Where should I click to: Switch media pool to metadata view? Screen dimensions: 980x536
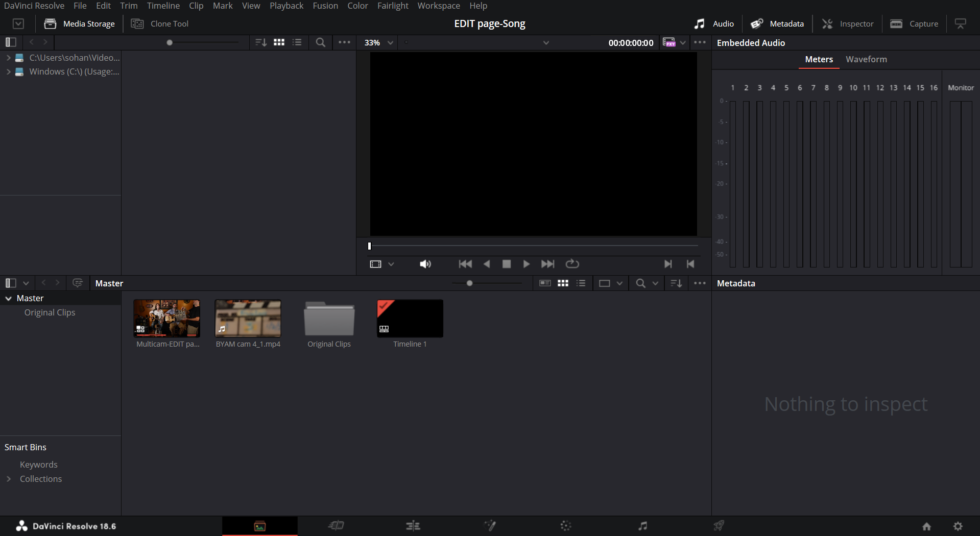(545, 283)
